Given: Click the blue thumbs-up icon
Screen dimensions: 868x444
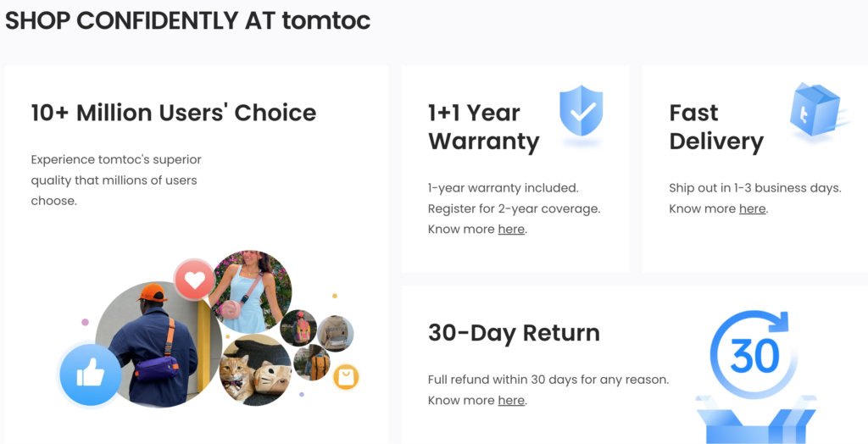Looking at the screenshot, I should point(90,374).
